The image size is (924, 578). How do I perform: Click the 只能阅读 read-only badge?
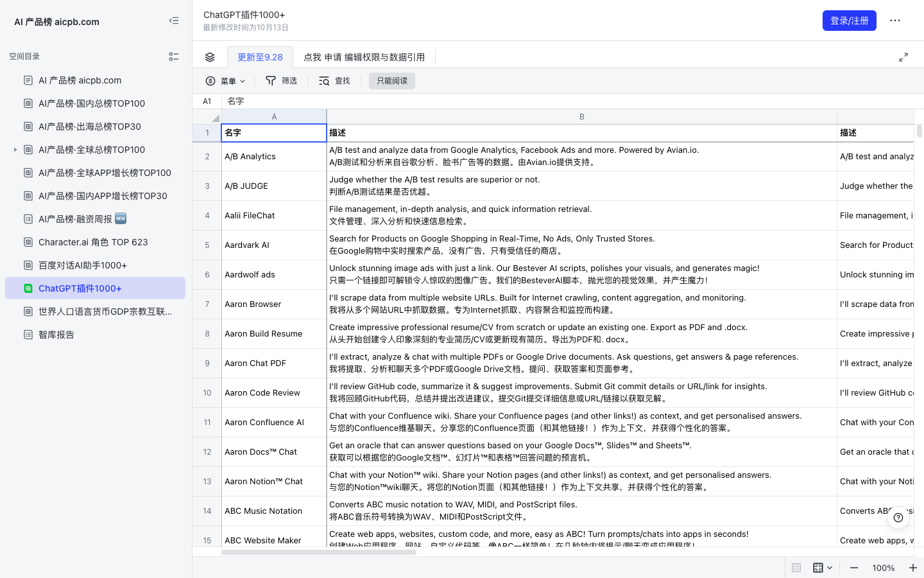click(x=392, y=81)
